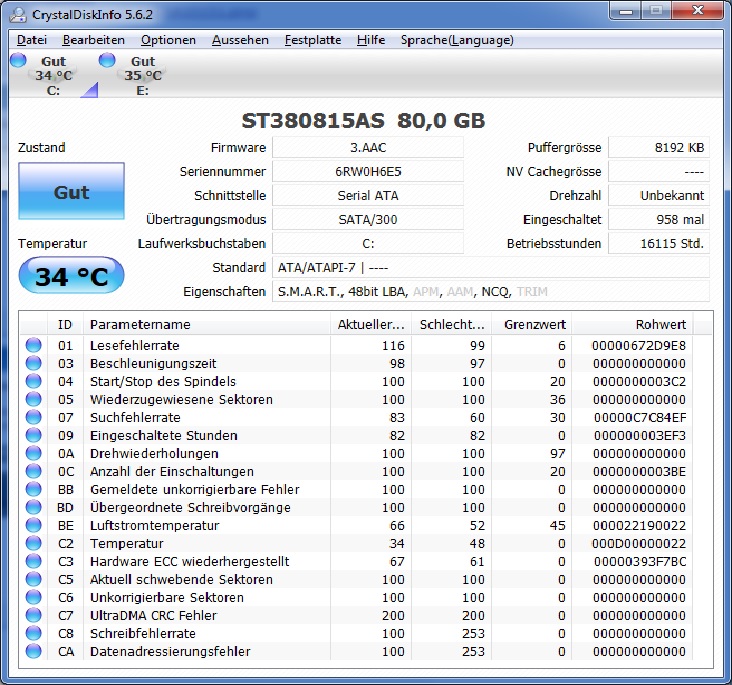Click the Firmware field 3.AAC
732x685 pixels.
(x=368, y=148)
